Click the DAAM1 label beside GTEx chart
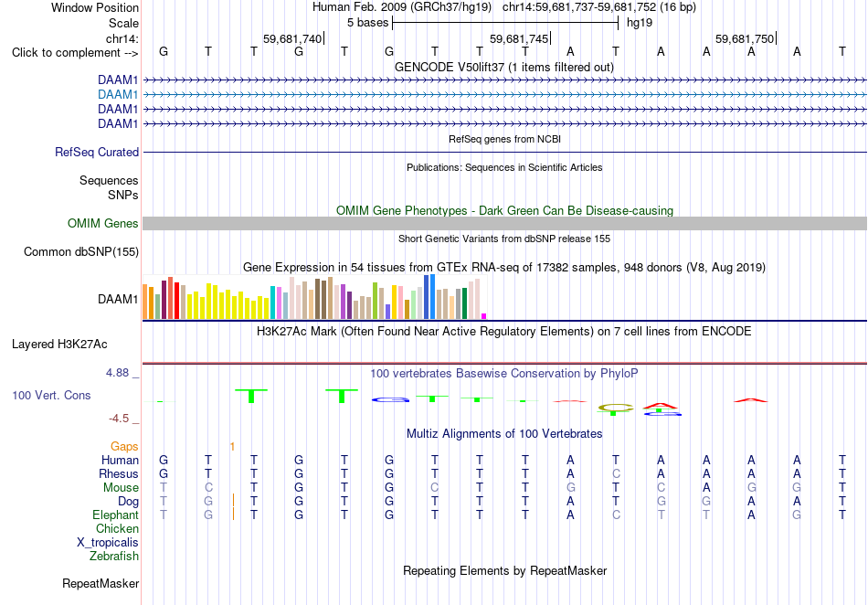 (x=118, y=300)
